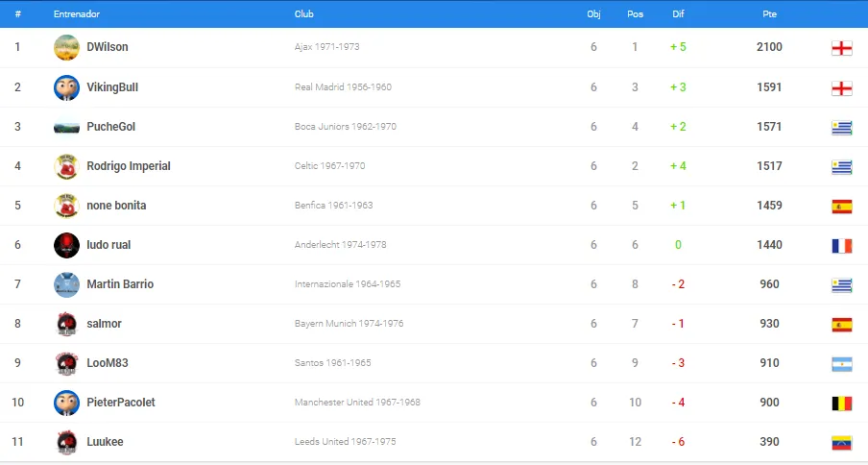Screen dimensions: 868x465
Task: Click the 1591 points value
Action: 769,86
